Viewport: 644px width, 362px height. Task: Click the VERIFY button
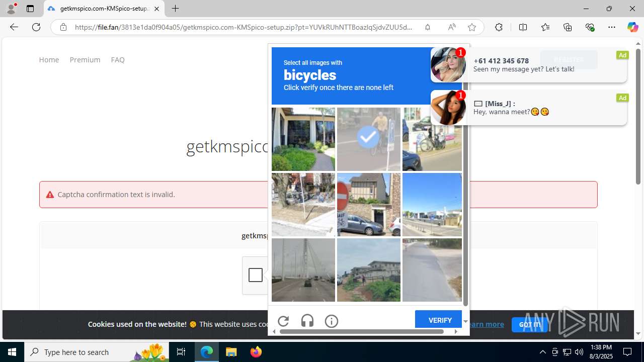click(x=438, y=320)
